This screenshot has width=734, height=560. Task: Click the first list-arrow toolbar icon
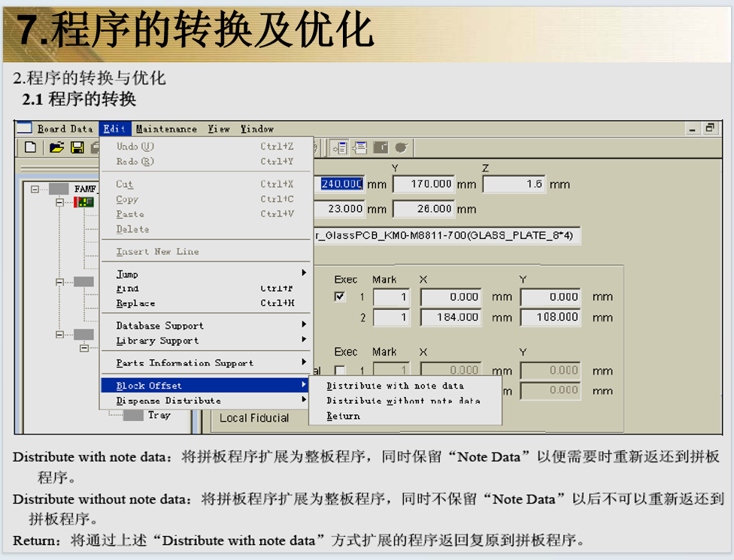[x=339, y=148]
